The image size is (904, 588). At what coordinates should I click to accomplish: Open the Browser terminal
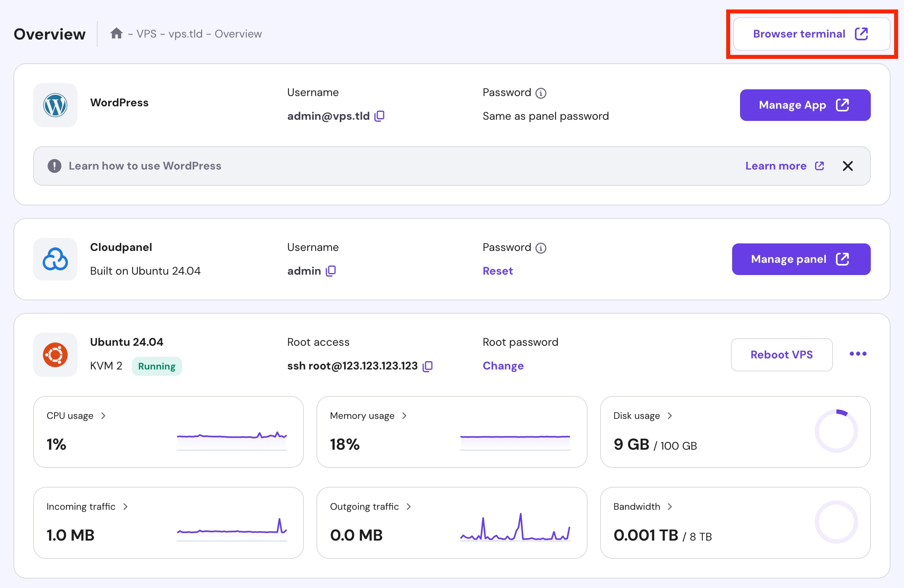pyautogui.click(x=811, y=34)
